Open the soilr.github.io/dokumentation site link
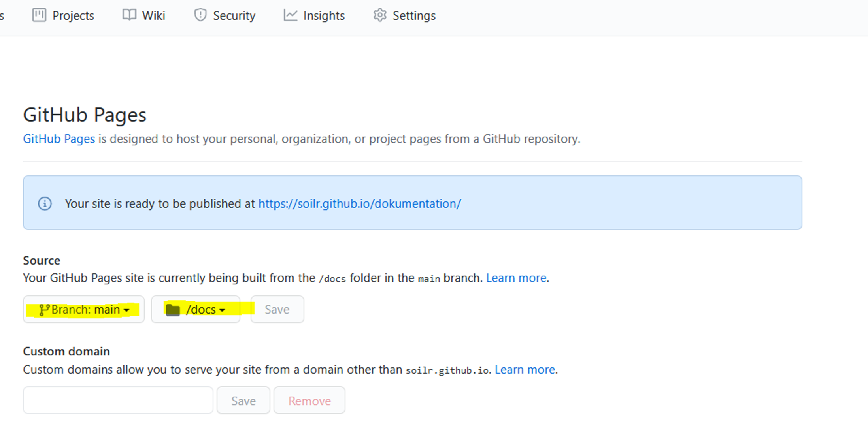The image size is (868, 425). click(x=360, y=203)
